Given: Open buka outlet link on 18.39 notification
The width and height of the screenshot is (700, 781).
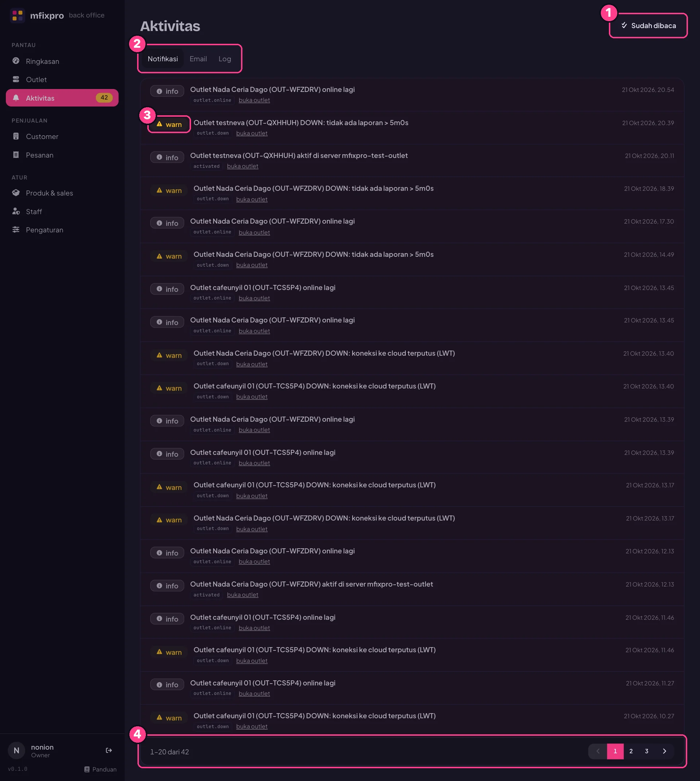Looking at the screenshot, I should point(252,199).
